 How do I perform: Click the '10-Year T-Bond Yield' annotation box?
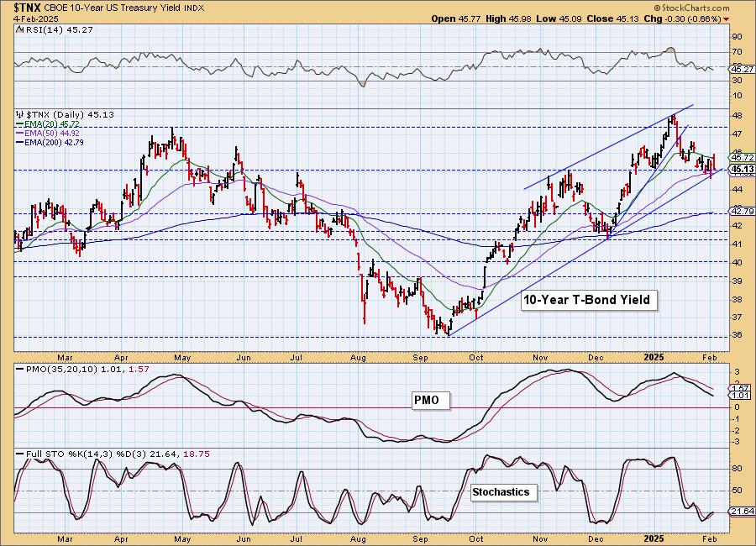pyautogui.click(x=587, y=300)
